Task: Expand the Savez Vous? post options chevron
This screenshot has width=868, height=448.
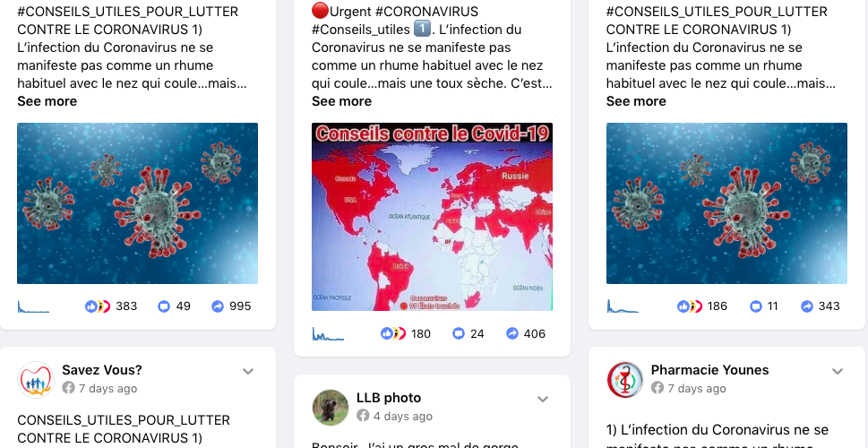Action: pos(248,372)
